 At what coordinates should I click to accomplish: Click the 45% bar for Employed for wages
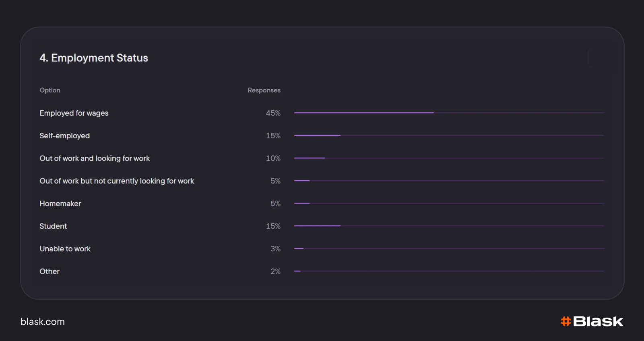point(364,113)
